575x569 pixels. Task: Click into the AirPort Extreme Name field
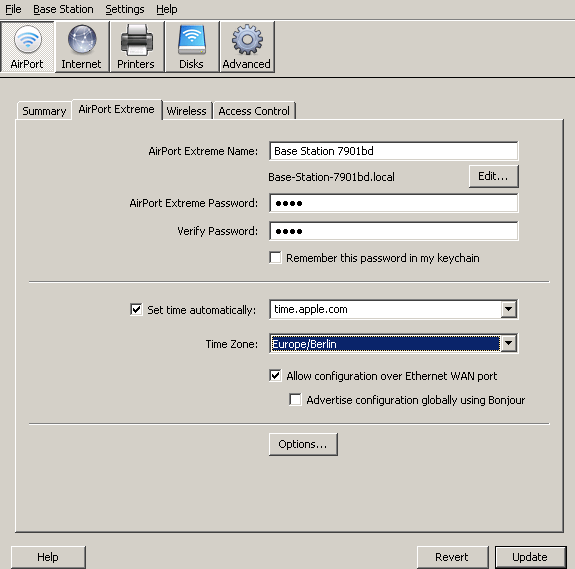(x=393, y=151)
